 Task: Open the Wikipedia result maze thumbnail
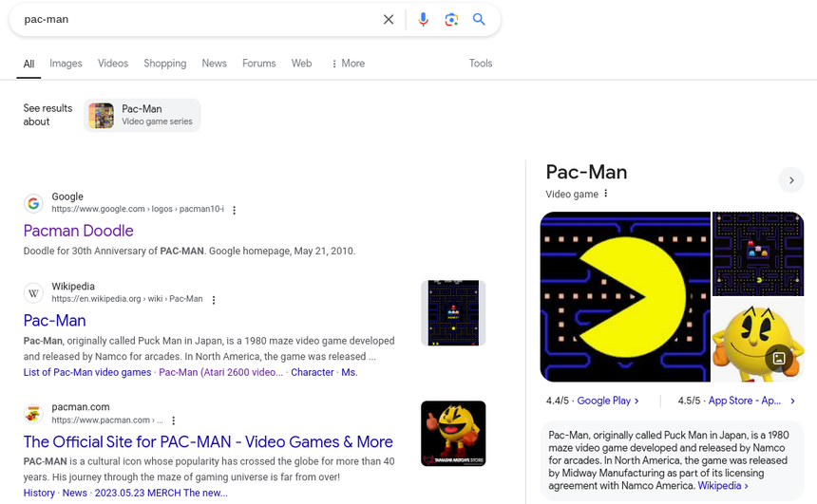pyautogui.click(x=453, y=313)
